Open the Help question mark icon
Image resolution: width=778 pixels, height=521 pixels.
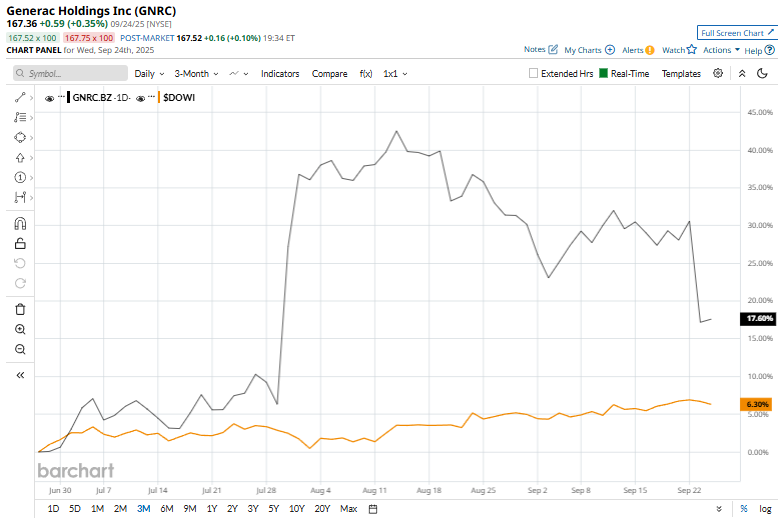click(x=770, y=50)
